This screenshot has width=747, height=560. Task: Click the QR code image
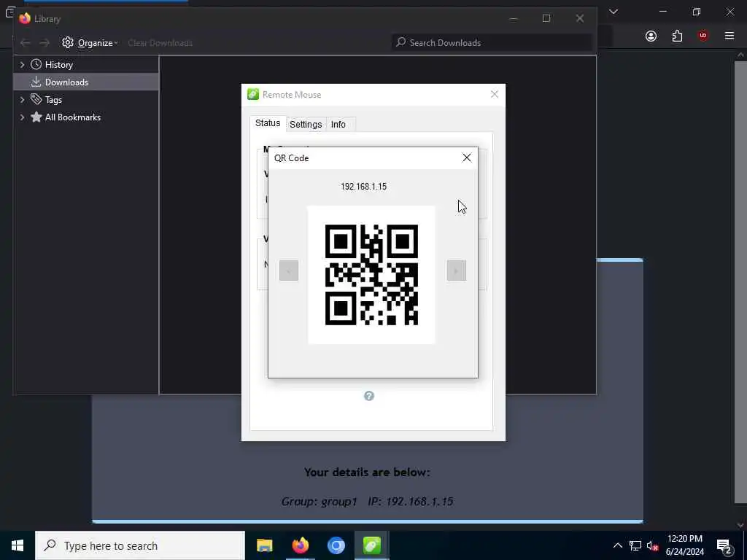pos(371,275)
